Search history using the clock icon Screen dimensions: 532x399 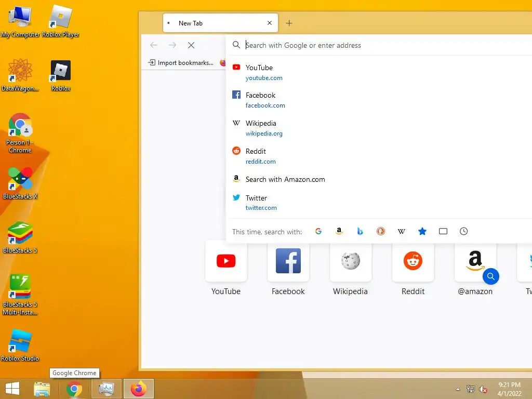click(464, 231)
